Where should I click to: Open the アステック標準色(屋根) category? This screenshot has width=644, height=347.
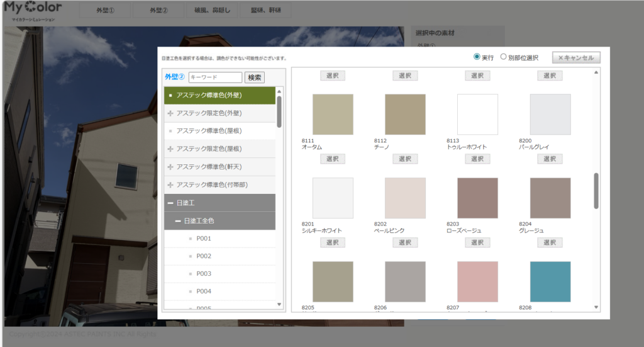(x=209, y=131)
